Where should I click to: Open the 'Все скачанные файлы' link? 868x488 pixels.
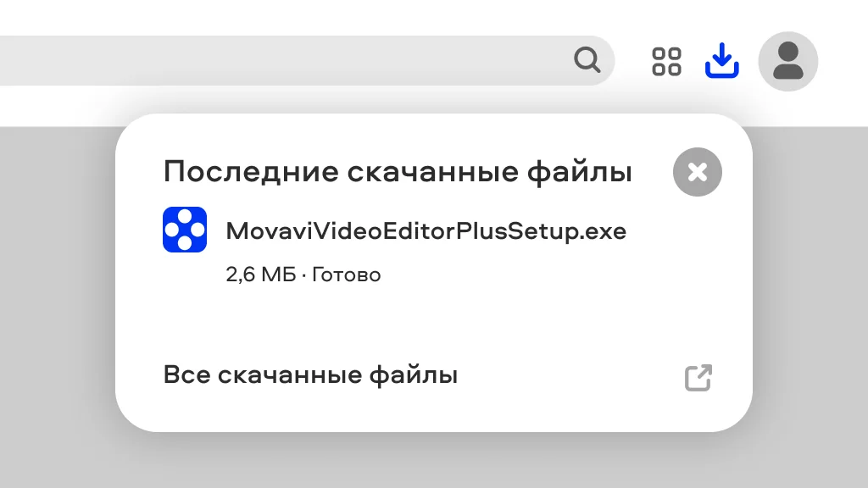[x=310, y=375]
